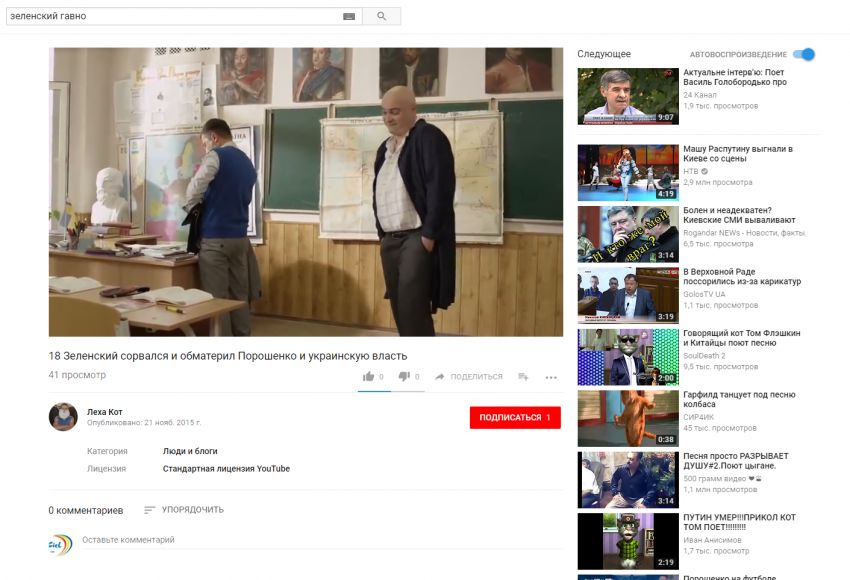Click the video title about Зеленский
Screen dimensions: 850x580
tap(228, 356)
